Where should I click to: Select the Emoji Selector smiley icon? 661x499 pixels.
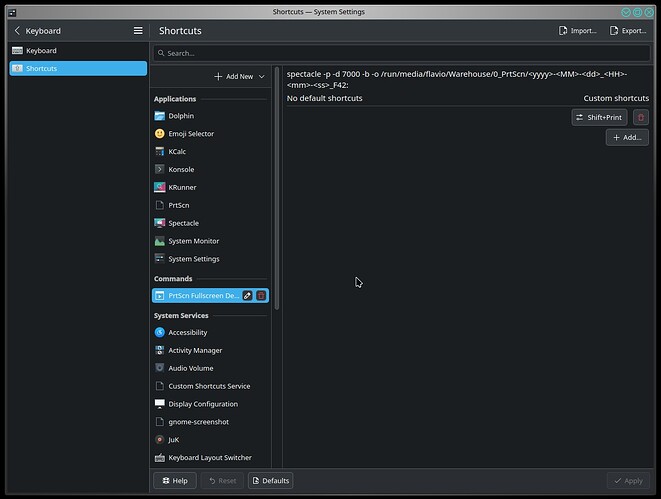[x=159, y=134]
